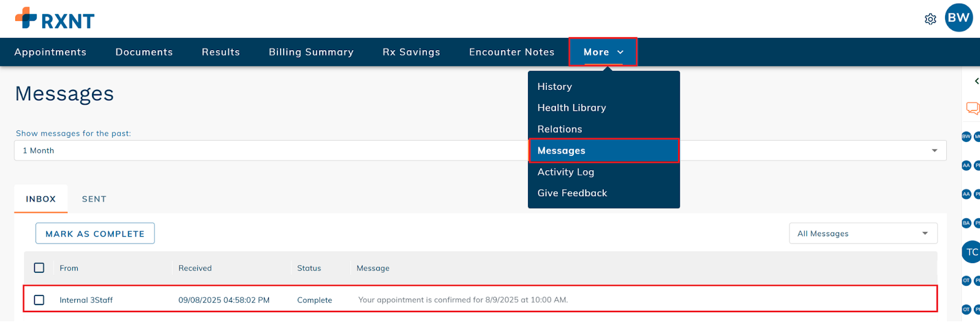980x323 pixels.
Task: Click the RXNT logo
Action: (x=55, y=19)
